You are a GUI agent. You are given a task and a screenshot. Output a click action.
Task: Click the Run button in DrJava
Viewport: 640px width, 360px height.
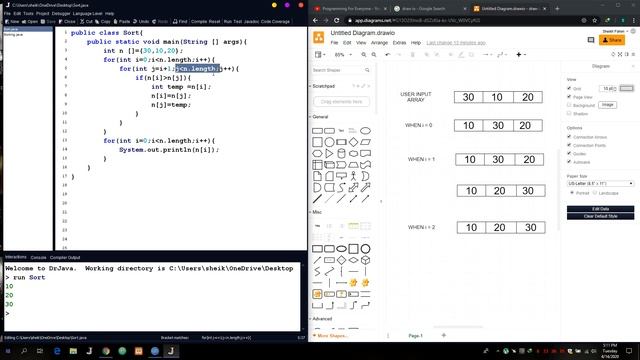coord(227,22)
